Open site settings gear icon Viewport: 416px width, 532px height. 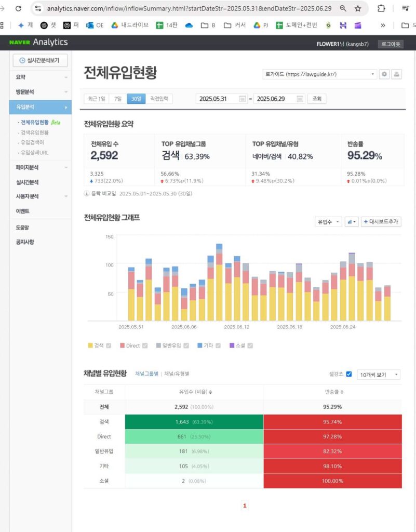point(384,74)
